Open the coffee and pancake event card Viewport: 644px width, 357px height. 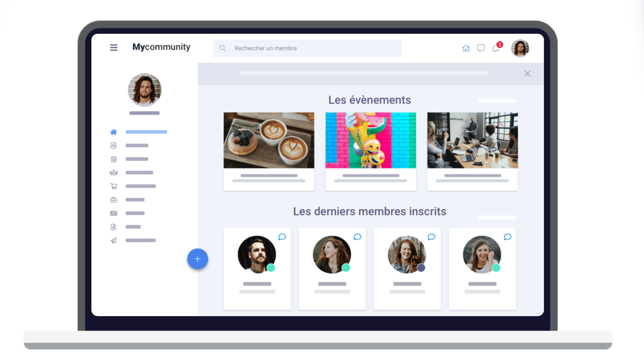point(269,151)
